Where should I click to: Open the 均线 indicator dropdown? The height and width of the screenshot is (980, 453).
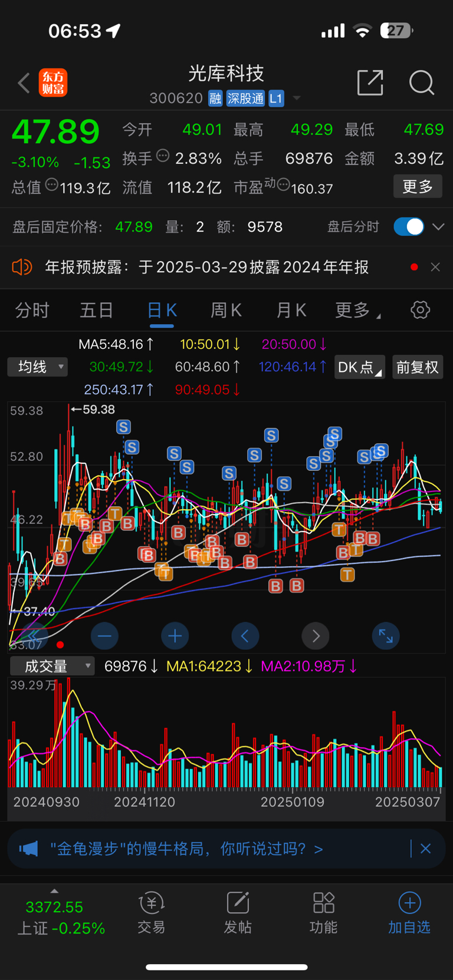pyautogui.click(x=38, y=367)
